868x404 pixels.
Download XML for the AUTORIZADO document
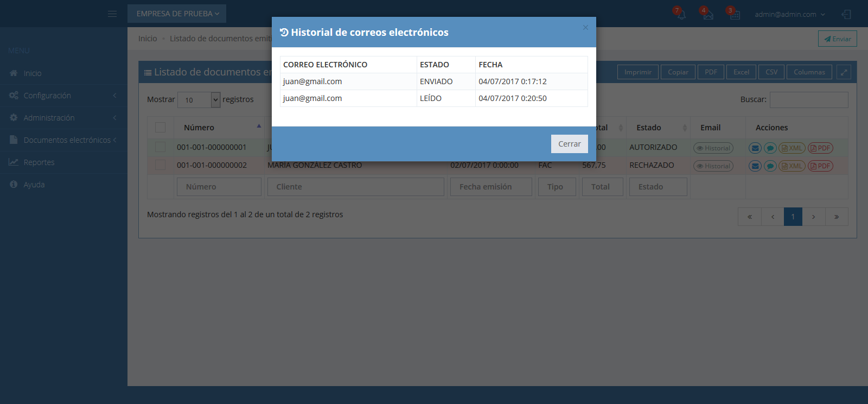pyautogui.click(x=792, y=148)
